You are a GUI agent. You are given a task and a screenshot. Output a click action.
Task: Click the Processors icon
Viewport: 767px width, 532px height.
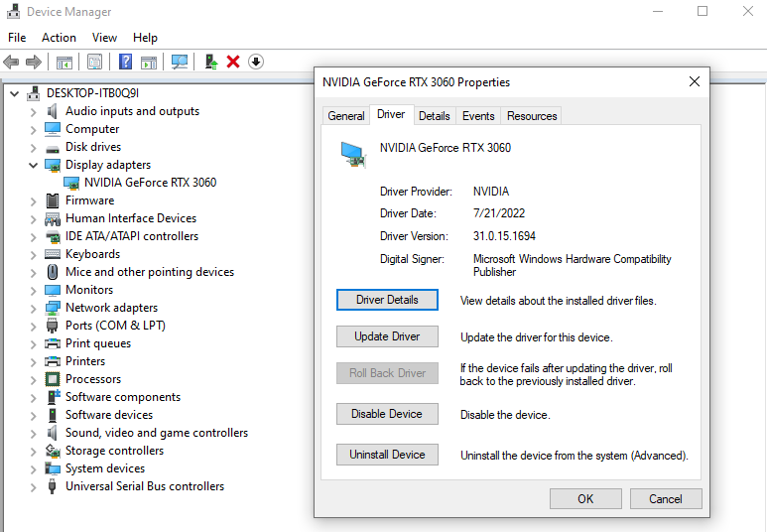(x=53, y=379)
